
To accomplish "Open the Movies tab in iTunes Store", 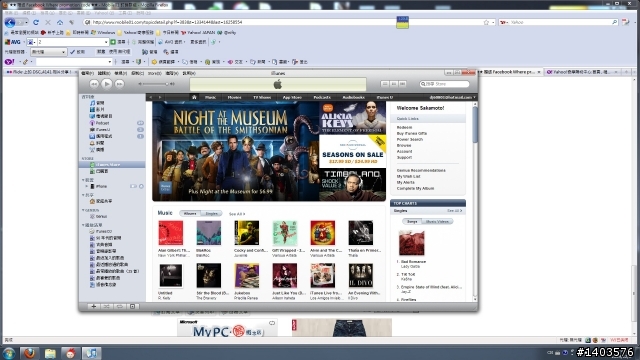I will click(234, 97).
